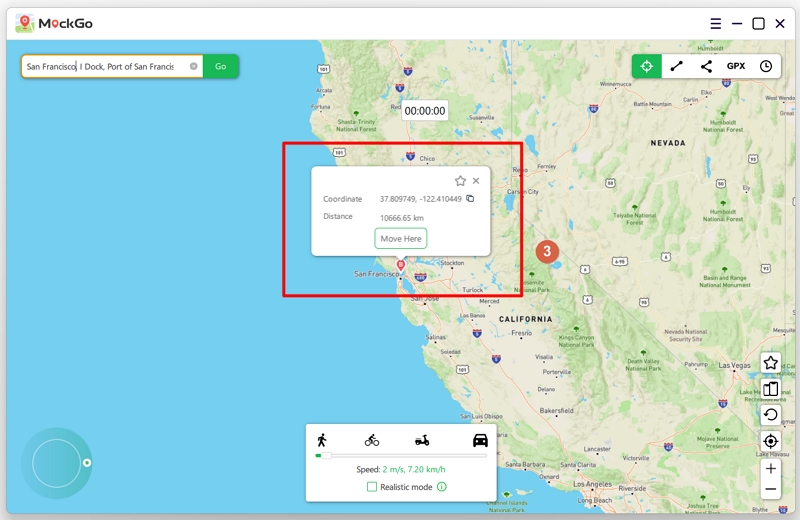
Task: Enable the Realistic mode checkbox
Action: click(372, 487)
